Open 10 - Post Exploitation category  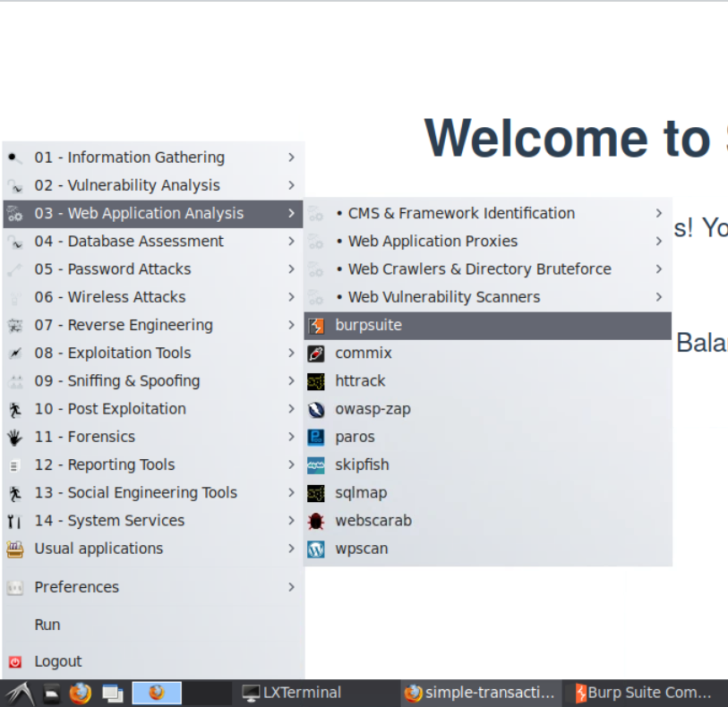point(153,409)
